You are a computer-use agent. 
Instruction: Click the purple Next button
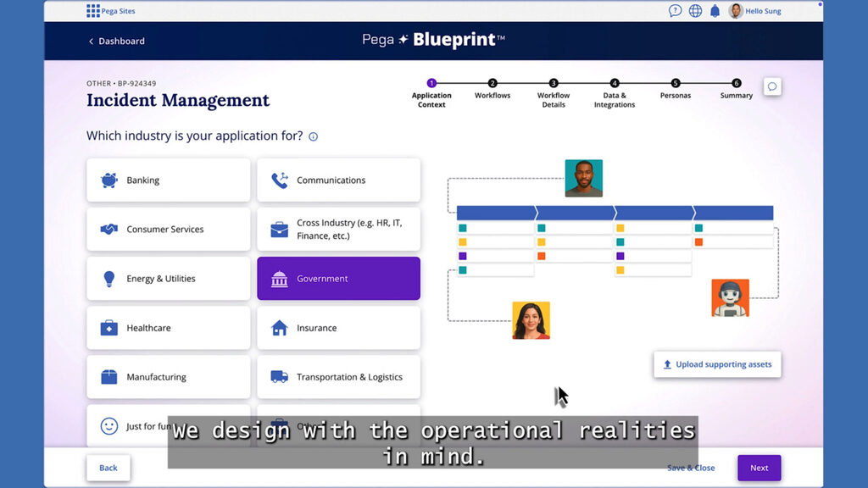pyautogui.click(x=759, y=468)
